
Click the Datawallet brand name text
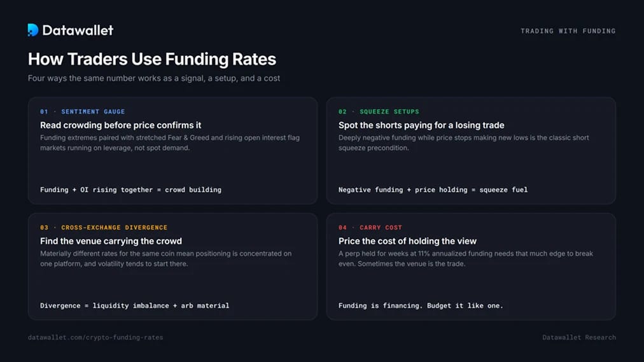click(x=78, y=31)
